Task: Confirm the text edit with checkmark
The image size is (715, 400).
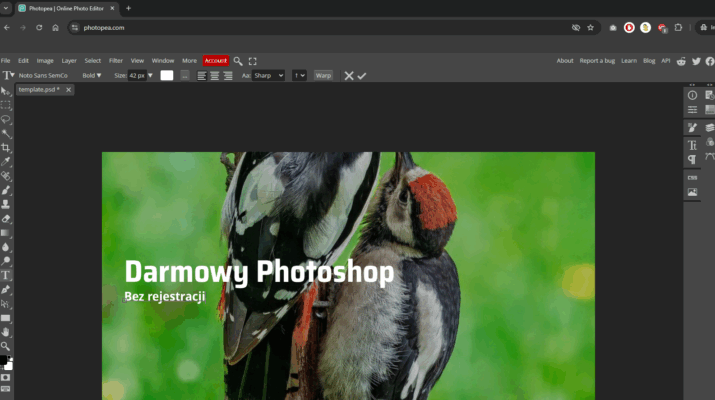Action: [x=362, y=76]
